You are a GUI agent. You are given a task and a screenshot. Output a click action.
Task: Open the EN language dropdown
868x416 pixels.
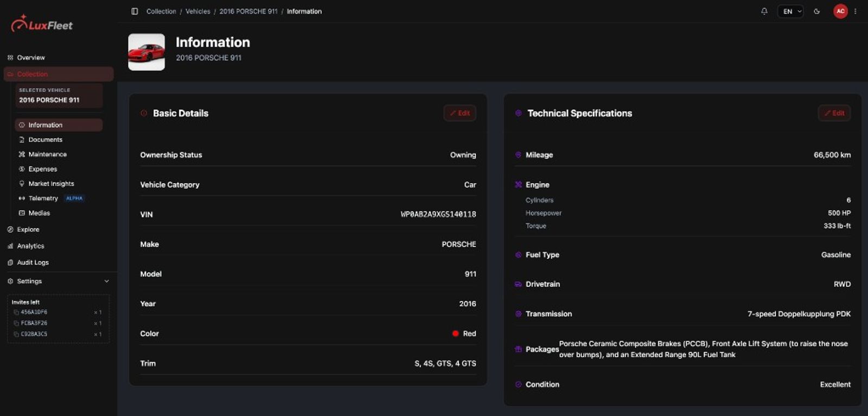pyautogui.click(x=790, y=11)
